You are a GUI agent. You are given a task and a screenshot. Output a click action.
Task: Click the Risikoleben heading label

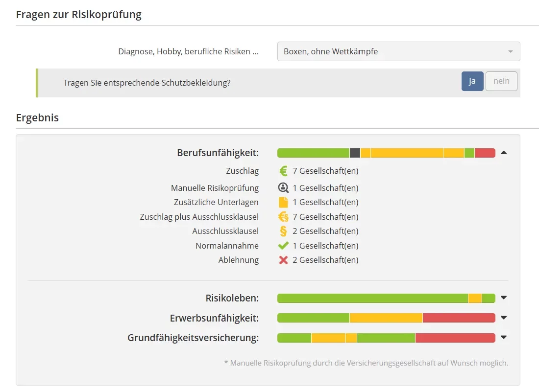tap(232, 298)
